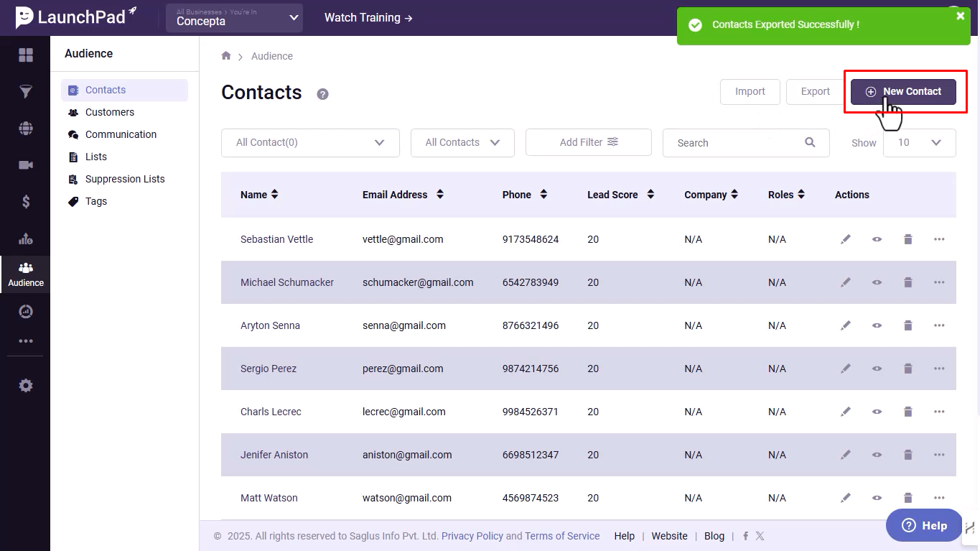This screenshot has height=551, width=980.
Task: Select Suppression Lists in Audience menu
Action: click(125, 179)
